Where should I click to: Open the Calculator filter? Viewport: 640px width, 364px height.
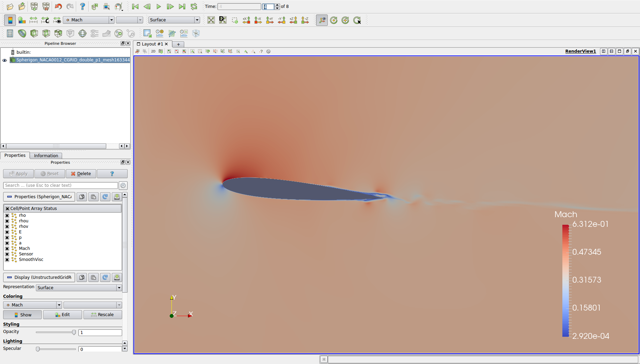[10, 33]
